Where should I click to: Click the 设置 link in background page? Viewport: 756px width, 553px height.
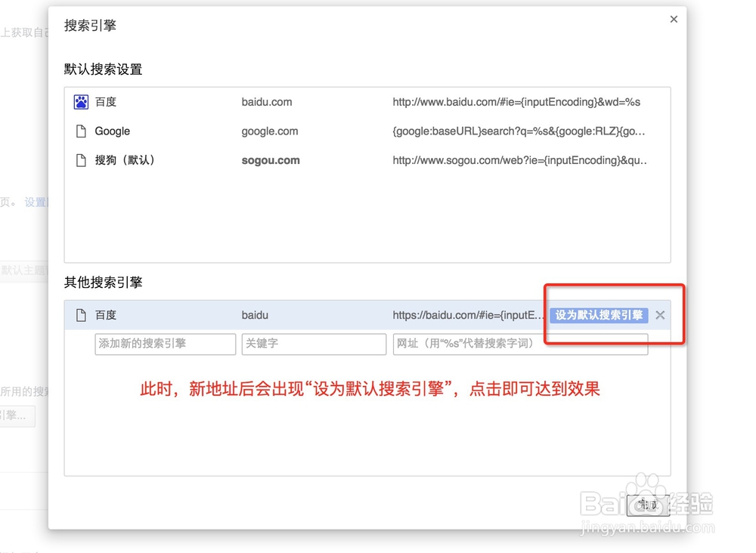click(x=36, y=202)
